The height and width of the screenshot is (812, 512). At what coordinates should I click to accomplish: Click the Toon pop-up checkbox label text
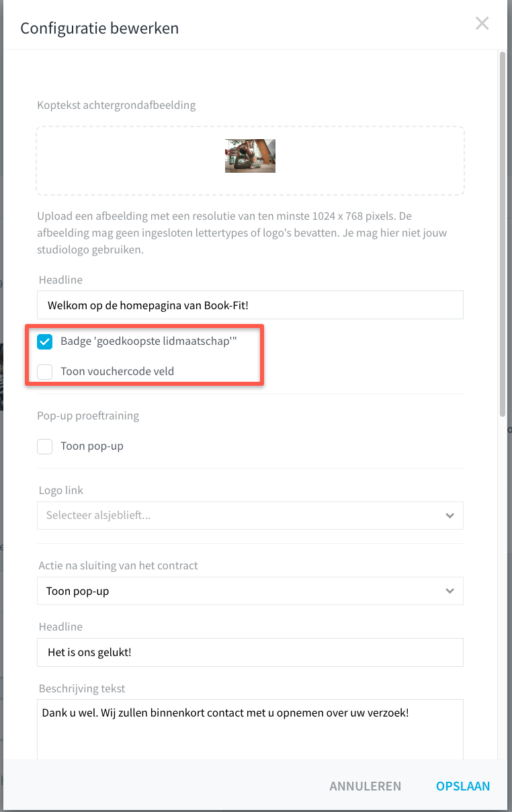click(92, 446)
